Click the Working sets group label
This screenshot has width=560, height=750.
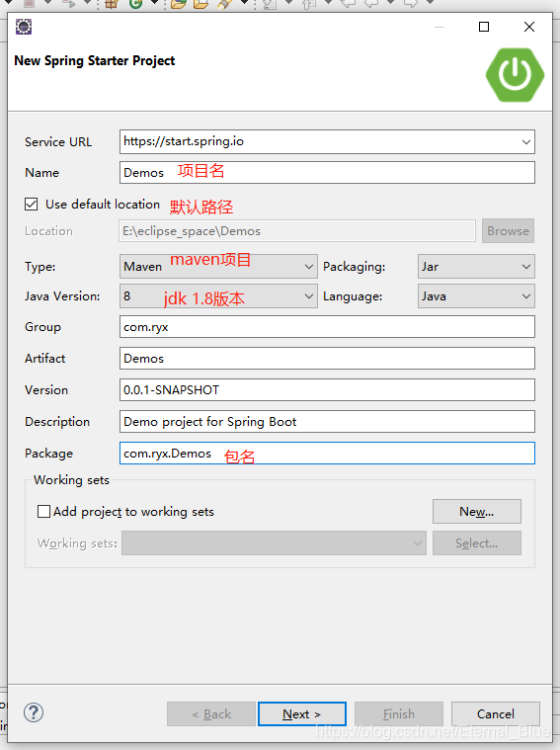click(x=72, y=480)
